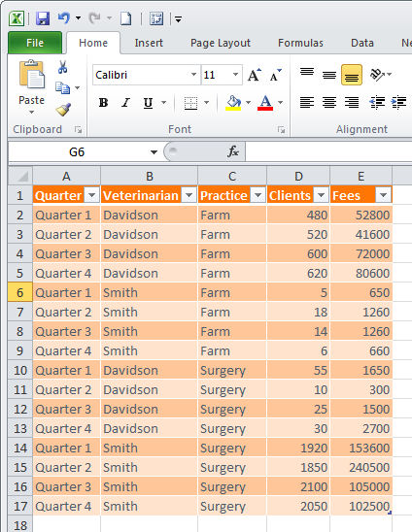Open font color dropdown arrow
This screenshot has width=412, height=532.
tap(280, 103)
